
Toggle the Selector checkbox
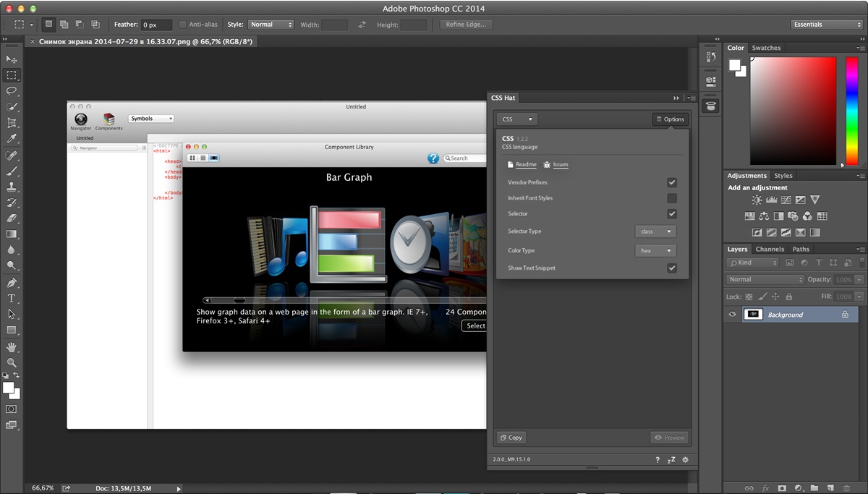tap(672, 214)
